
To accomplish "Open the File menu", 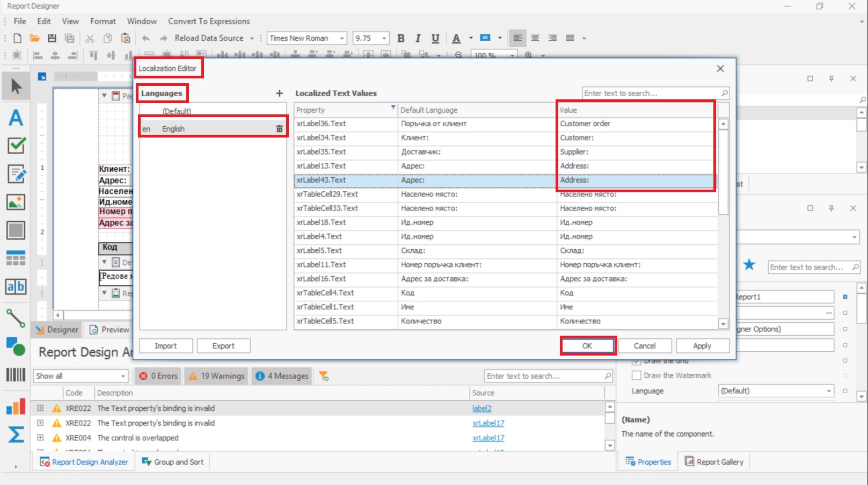I will pos(20,21).
